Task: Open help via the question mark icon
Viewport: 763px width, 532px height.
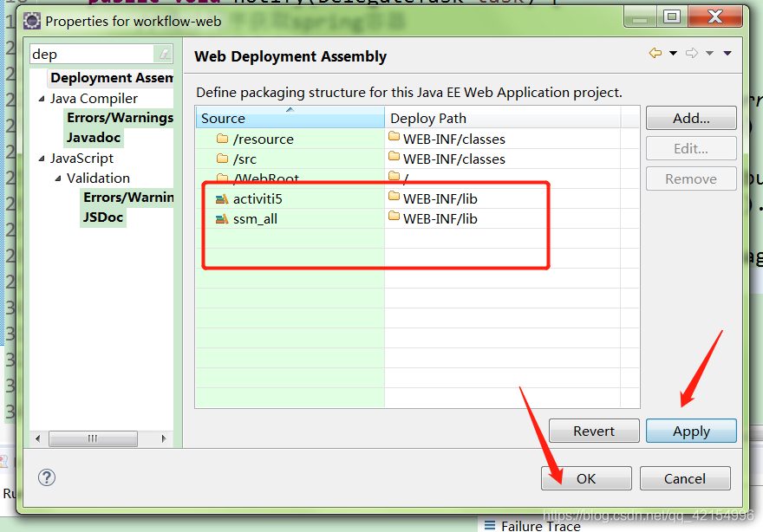Action: point(47,477)
